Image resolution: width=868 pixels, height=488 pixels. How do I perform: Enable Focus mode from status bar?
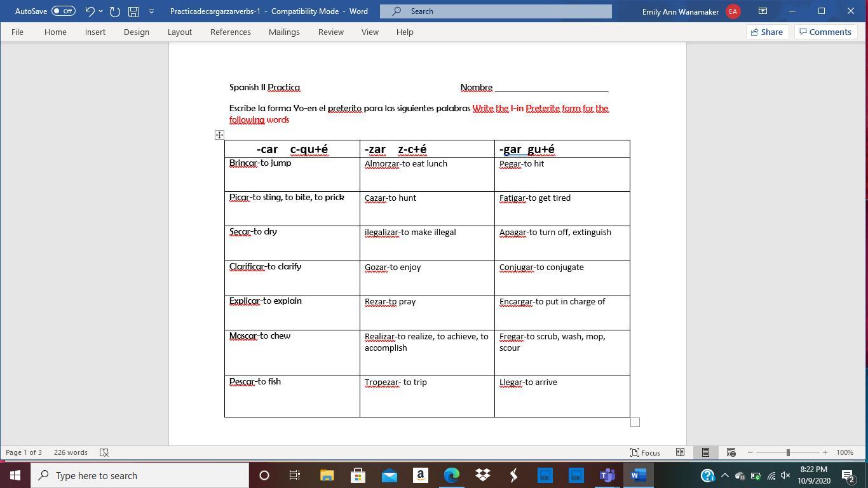coord(645,452)
